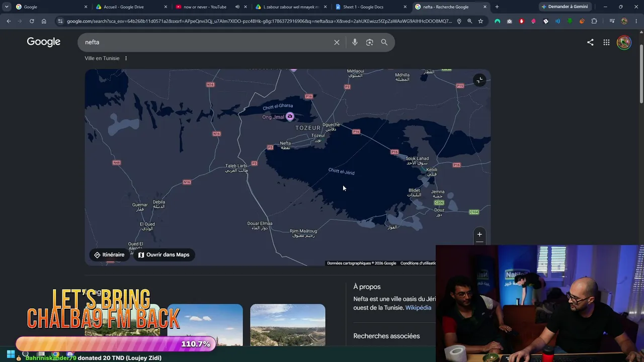Viewport: 644px width, 362px height.
Task: Go to Google home via logo
Action: pos(44,42)
